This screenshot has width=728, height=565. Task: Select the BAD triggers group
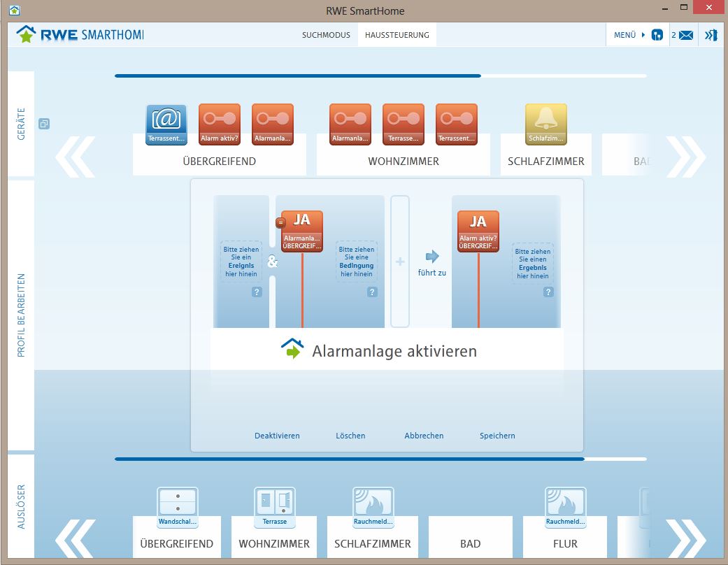pos(471,537)
